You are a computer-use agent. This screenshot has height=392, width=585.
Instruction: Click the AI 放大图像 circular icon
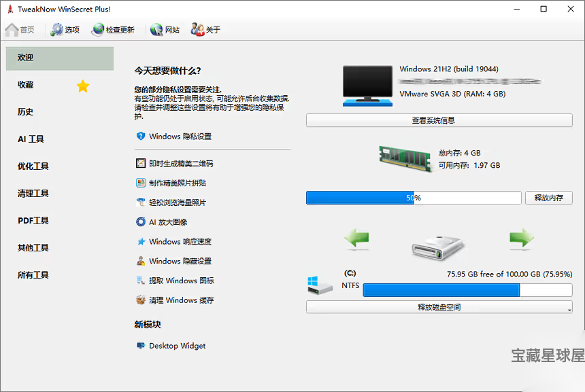[141, 221]
